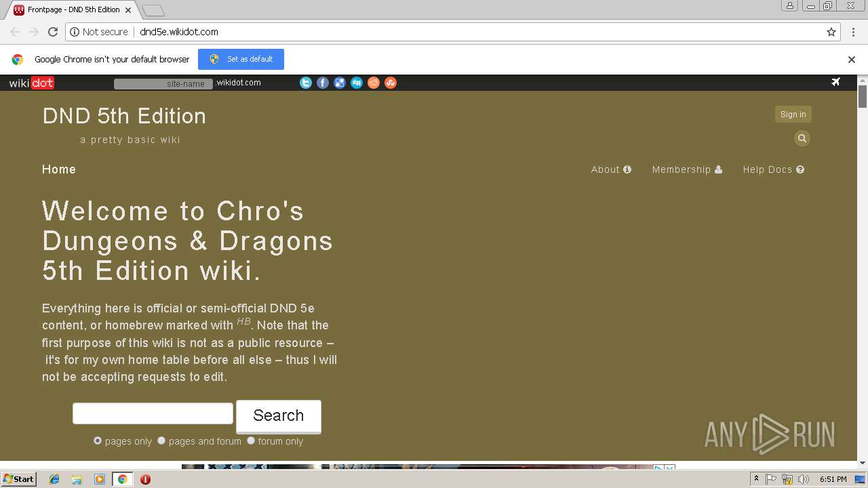Screen dimensions: 868x488
Task: Open the Start menu
Action: (18, 479)
